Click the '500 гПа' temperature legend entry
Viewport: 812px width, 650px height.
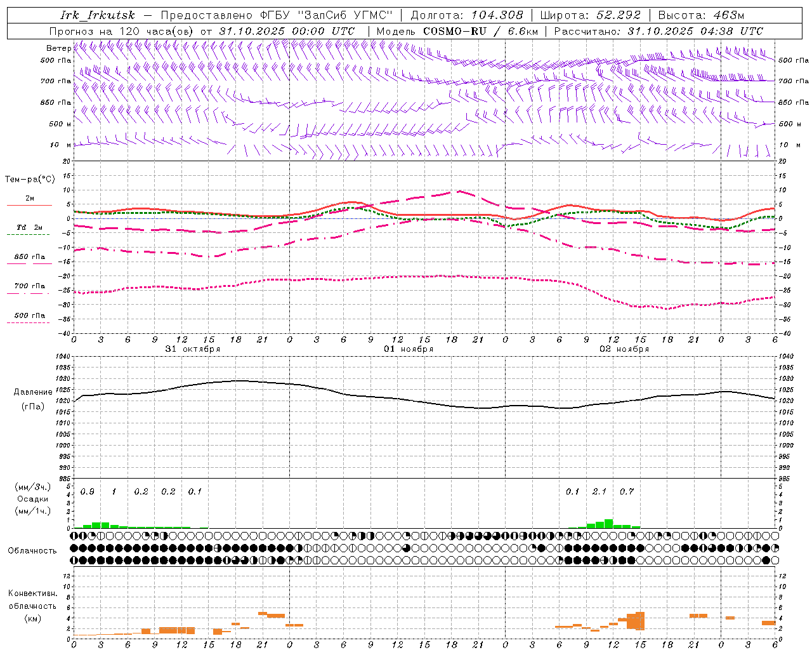30,315
